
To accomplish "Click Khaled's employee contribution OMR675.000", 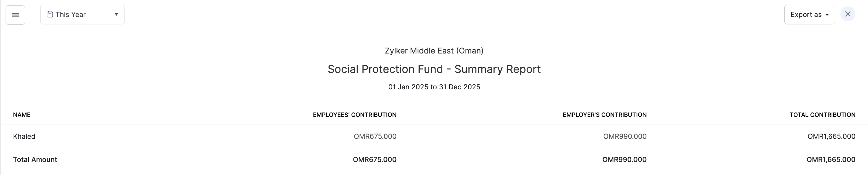I will pos(375,136).
